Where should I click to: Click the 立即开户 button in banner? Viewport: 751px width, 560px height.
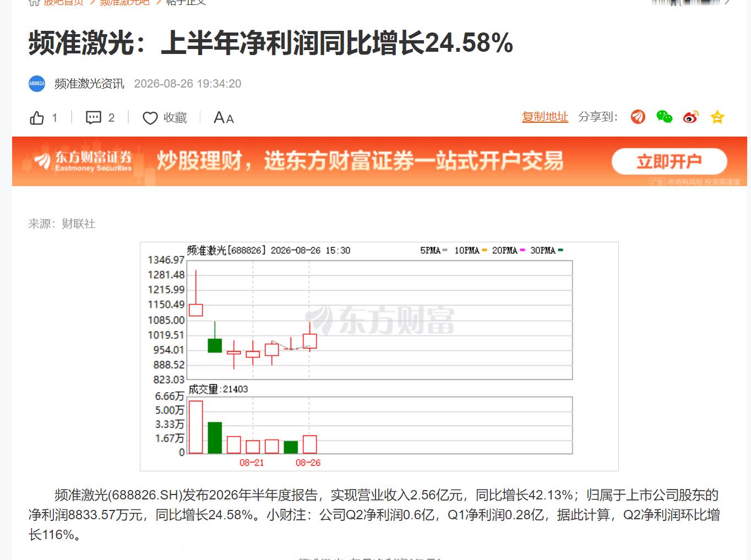click(670, 161)
